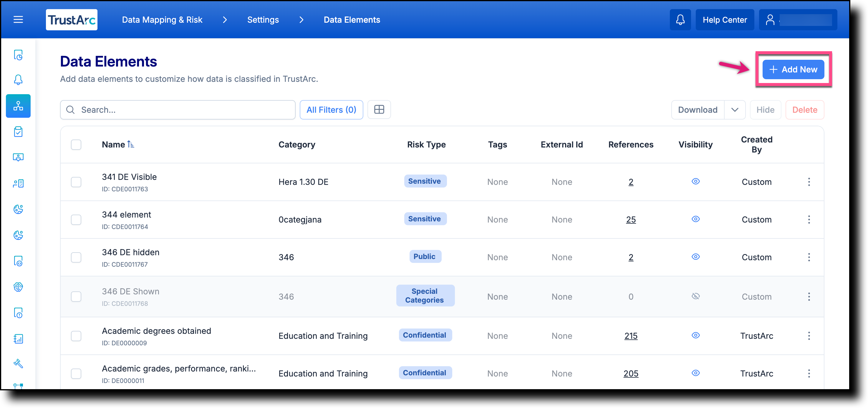Check the checkbox for 344 element row
The image size is (868, 408).
click(x=76, y=220)
